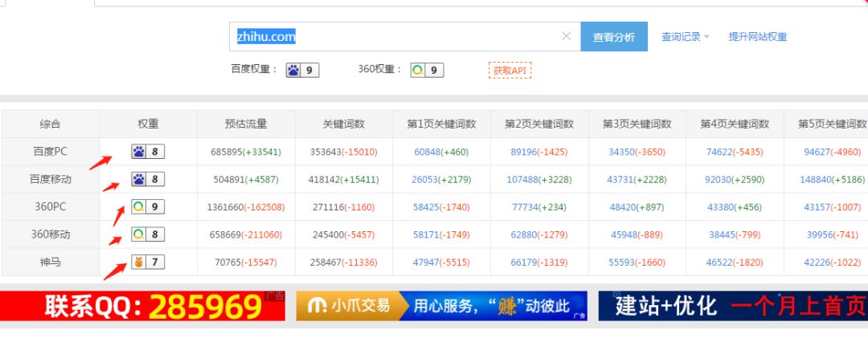Open the 提升网站权重 link
This screenshot has width=868, height=338.
[x=757, y=37]
